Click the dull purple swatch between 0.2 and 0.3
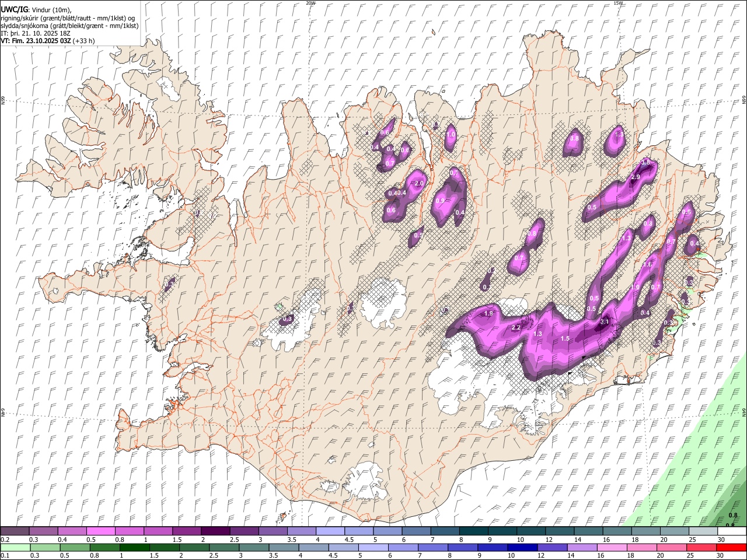The height and width of the screenshot is (560, 747). click(15, 531)
